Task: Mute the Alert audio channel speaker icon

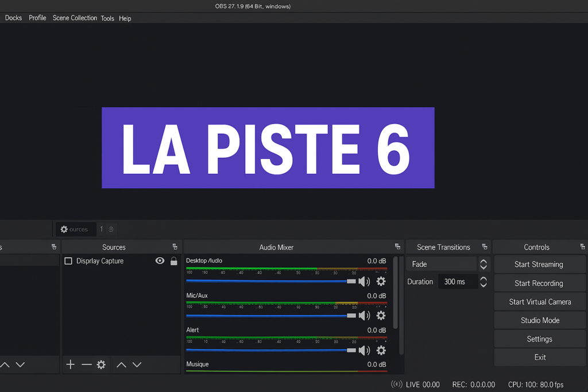Action: pos(365,350)
